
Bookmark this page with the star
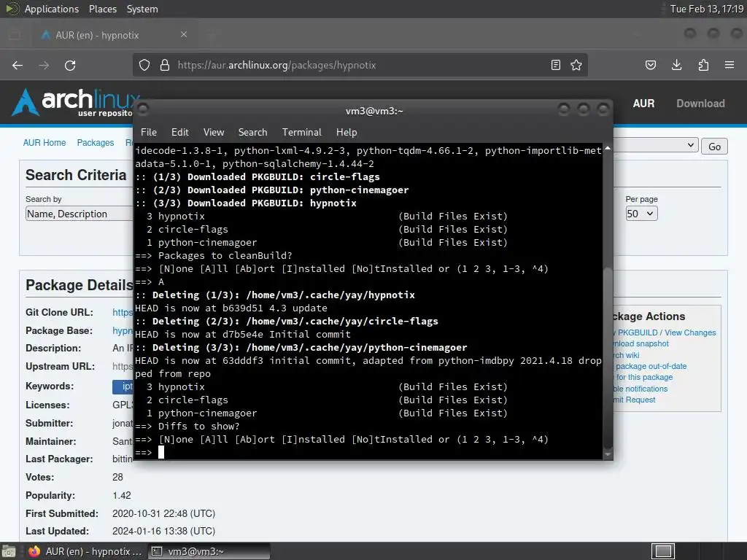point(576,65)
